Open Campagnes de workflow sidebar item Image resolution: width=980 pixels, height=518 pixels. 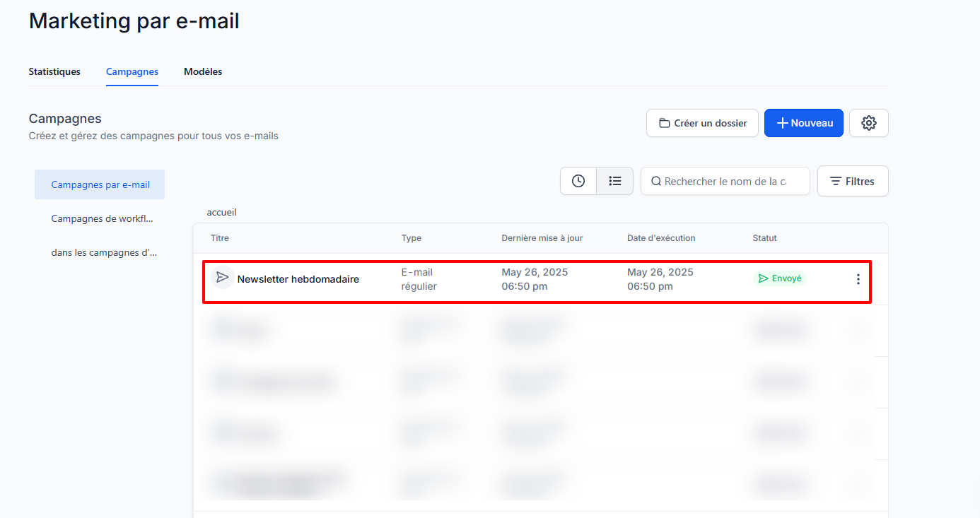coord(102,218)
